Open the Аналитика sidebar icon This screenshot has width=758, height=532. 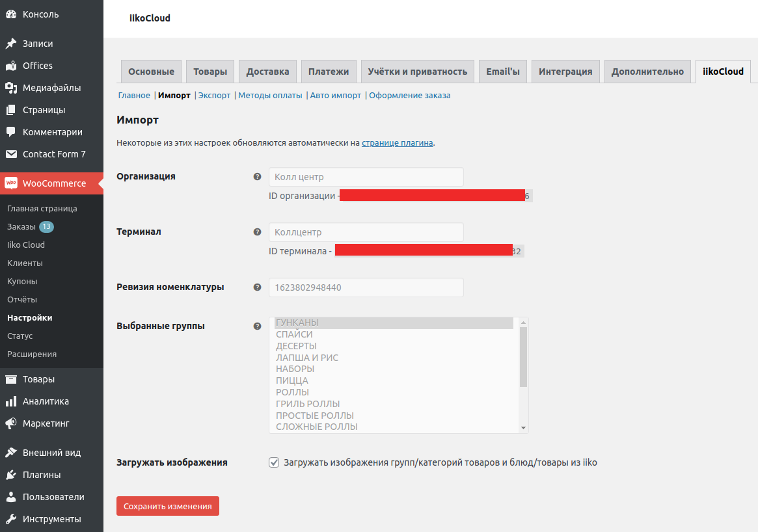point(10,401)
